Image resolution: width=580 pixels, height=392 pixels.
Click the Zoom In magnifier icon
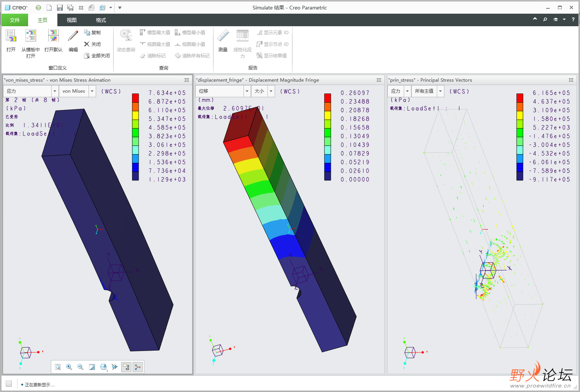point(69,367)
